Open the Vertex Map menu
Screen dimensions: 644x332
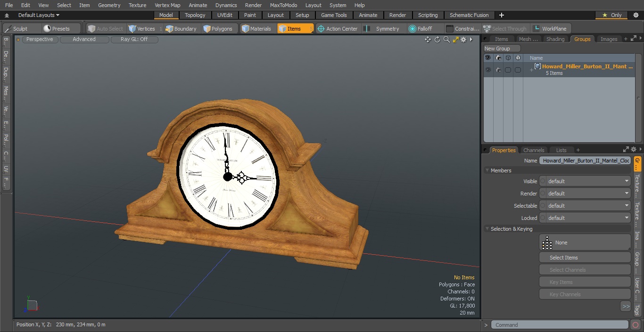tap(167, 5)
